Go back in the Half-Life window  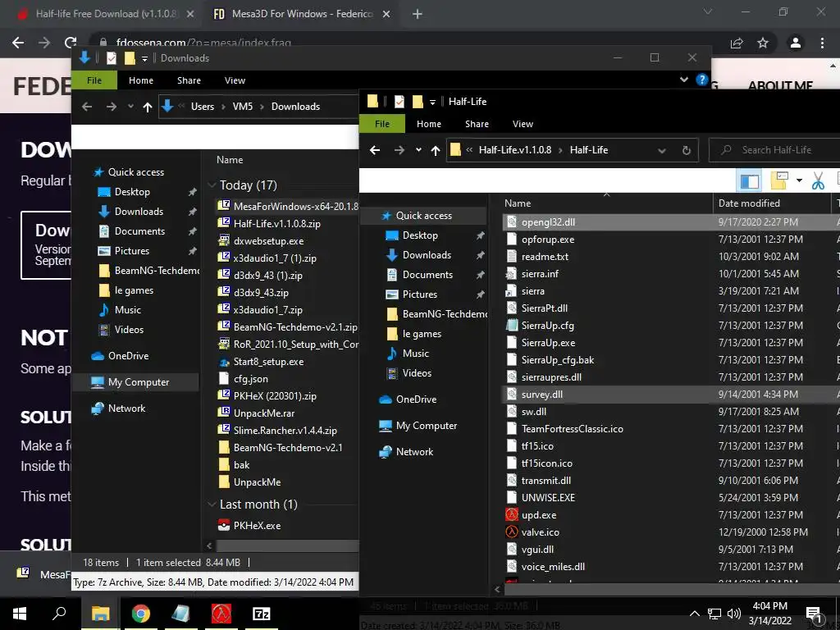click(375, 151)
